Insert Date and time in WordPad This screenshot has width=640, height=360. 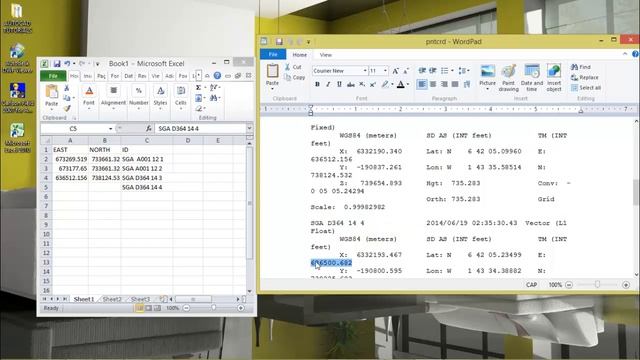pos(532,78)
